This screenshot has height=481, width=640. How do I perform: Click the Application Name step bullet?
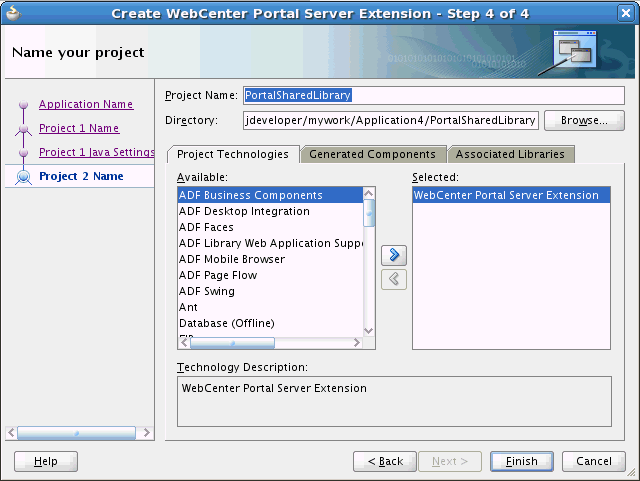click(24, 105)
